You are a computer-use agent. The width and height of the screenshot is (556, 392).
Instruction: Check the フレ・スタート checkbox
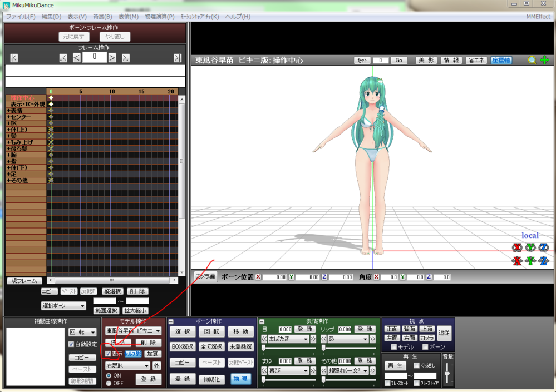click(x=387, y=383)
